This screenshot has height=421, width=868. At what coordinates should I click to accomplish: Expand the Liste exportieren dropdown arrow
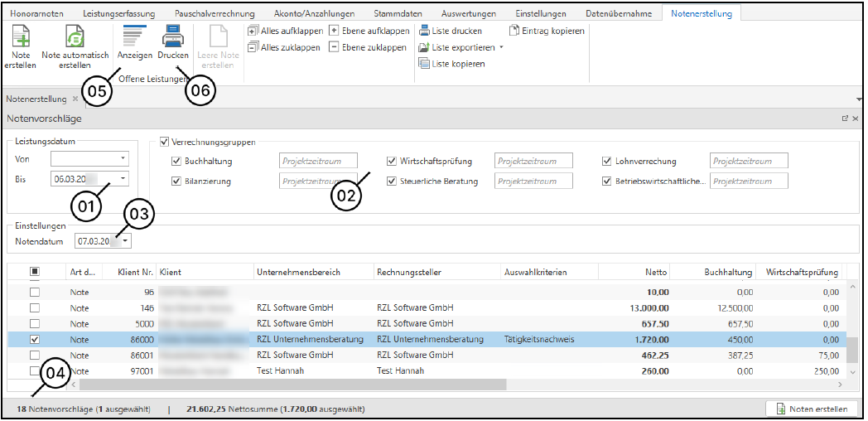click(501, 48)
